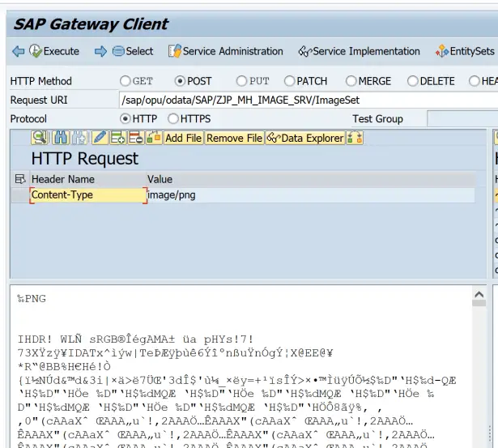Click the table settings icon beside Header Name
Viewport: 498px width, 448px height.
point(20,179)
